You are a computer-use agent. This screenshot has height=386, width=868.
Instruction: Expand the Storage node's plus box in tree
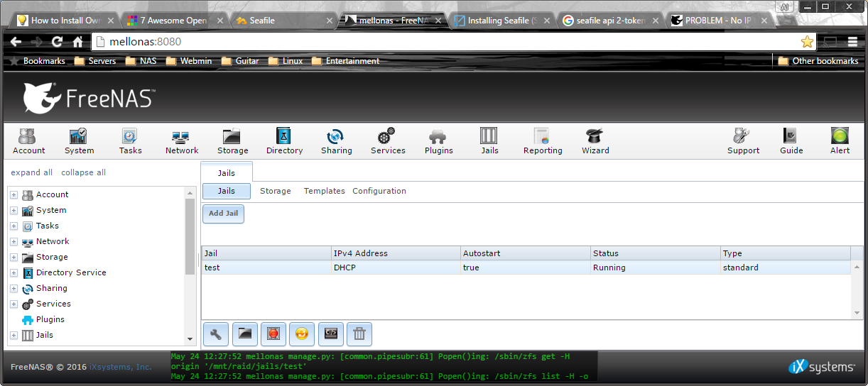13,257
